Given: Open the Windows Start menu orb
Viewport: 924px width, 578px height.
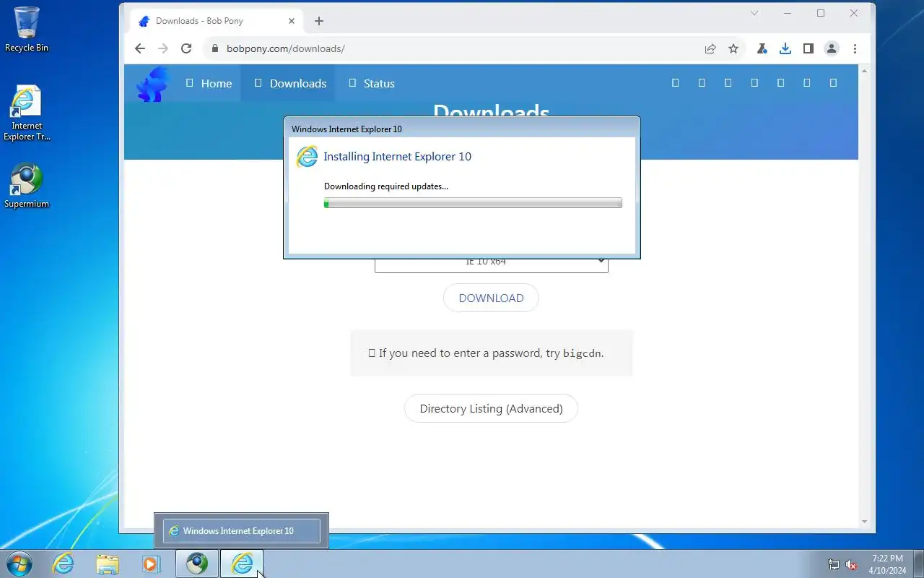Looking at the screenshot, I should click(19, 564).
